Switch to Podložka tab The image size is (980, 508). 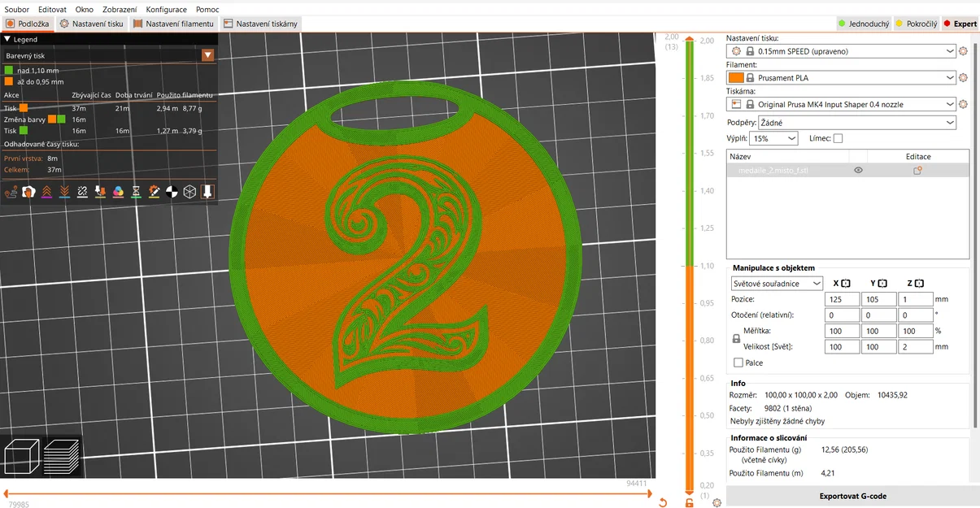tap(28, 24)
